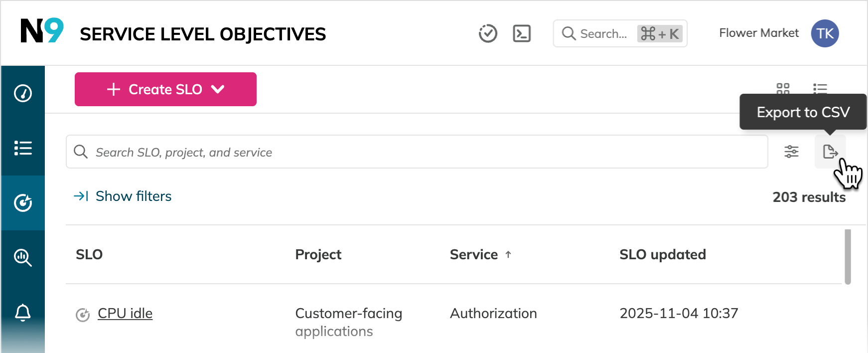Toggle the SLO target icon in the sidebar
The height and width of the screenshot is (353, 868).
coord(22,203)
